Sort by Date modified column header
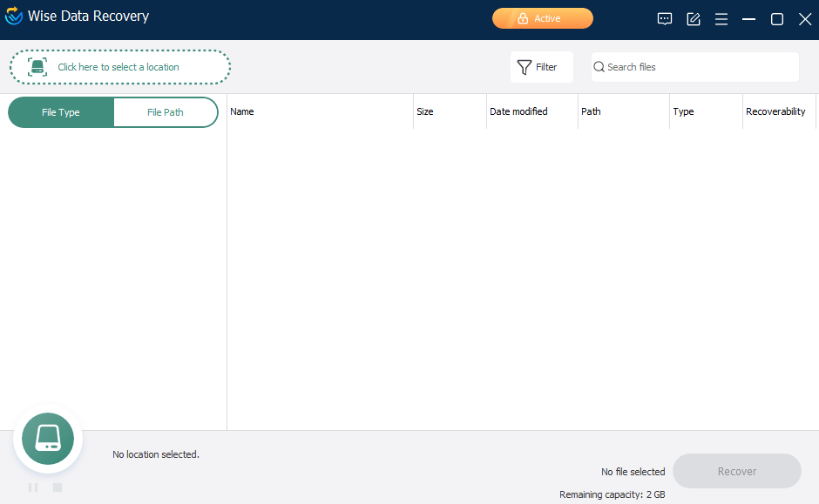The width and height of the screenshot is (819, 504). pyautogui.click(x=532, y=111)
